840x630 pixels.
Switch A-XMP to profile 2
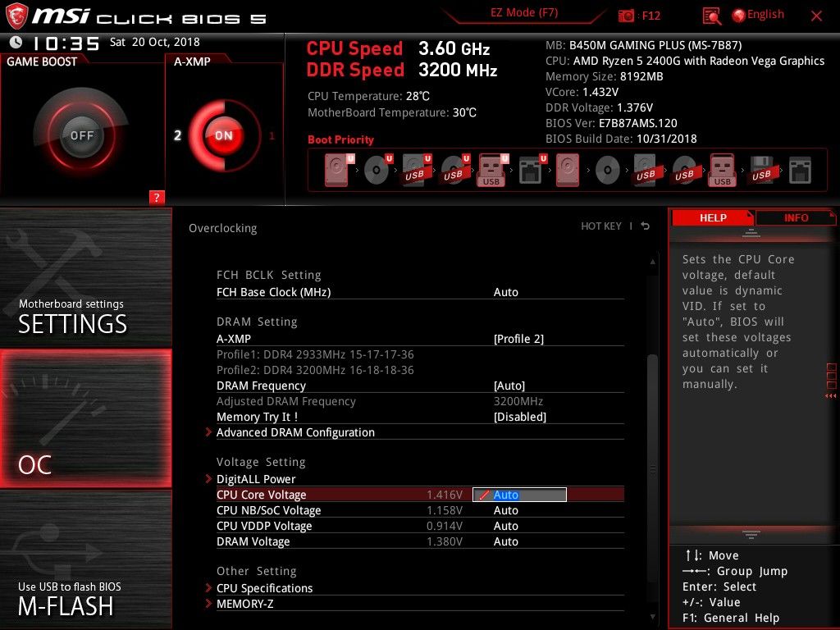[x=177, y=135]
